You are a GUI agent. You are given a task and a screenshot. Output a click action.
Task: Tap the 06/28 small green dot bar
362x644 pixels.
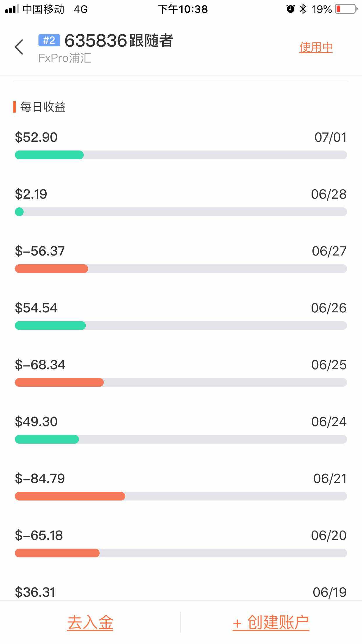19,212
